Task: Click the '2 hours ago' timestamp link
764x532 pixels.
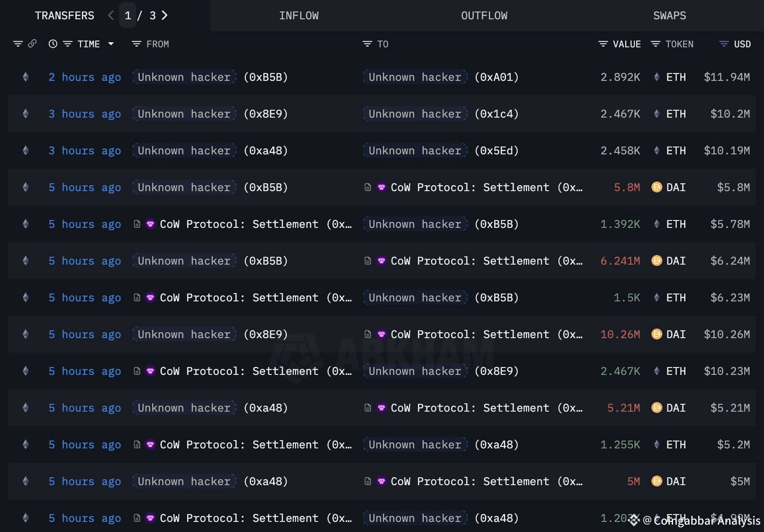Action: point(85,77)
